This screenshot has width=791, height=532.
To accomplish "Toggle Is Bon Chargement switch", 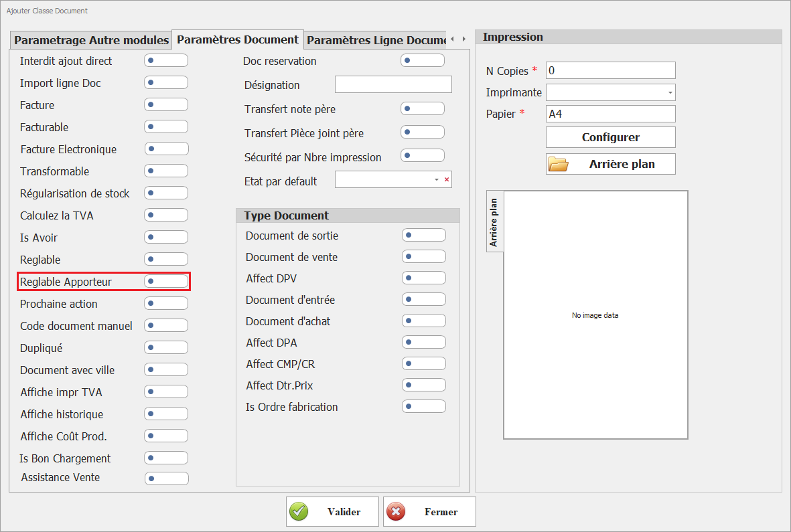I will point(166,458).
